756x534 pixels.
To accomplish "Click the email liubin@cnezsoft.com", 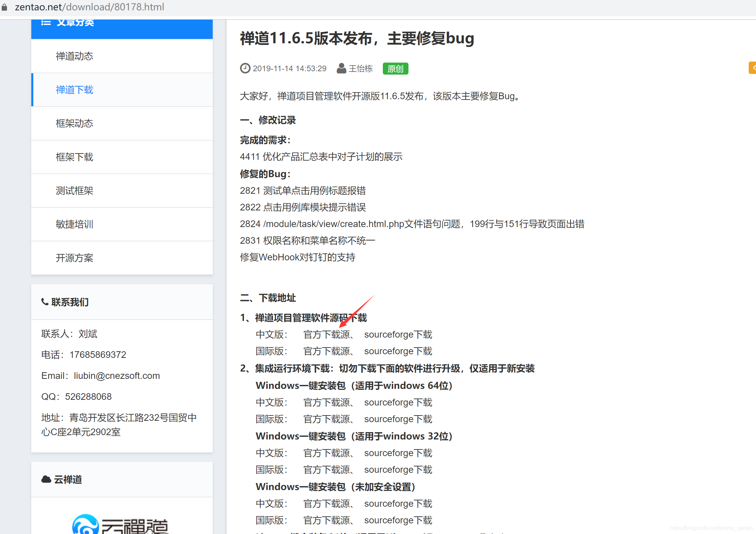I will (117, 376).
